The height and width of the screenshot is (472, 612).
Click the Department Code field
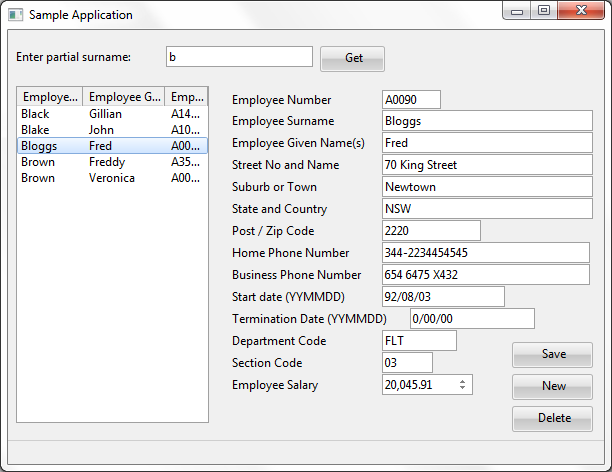pos(418,341)
